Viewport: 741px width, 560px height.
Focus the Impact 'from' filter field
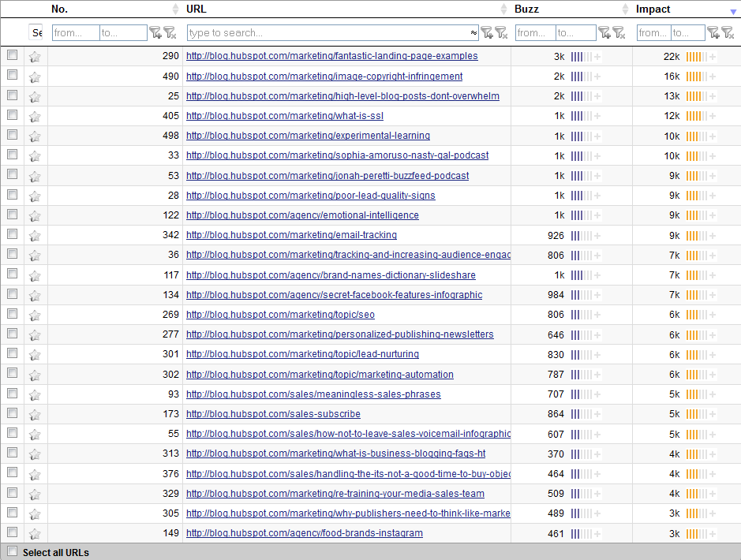(654, 32)
